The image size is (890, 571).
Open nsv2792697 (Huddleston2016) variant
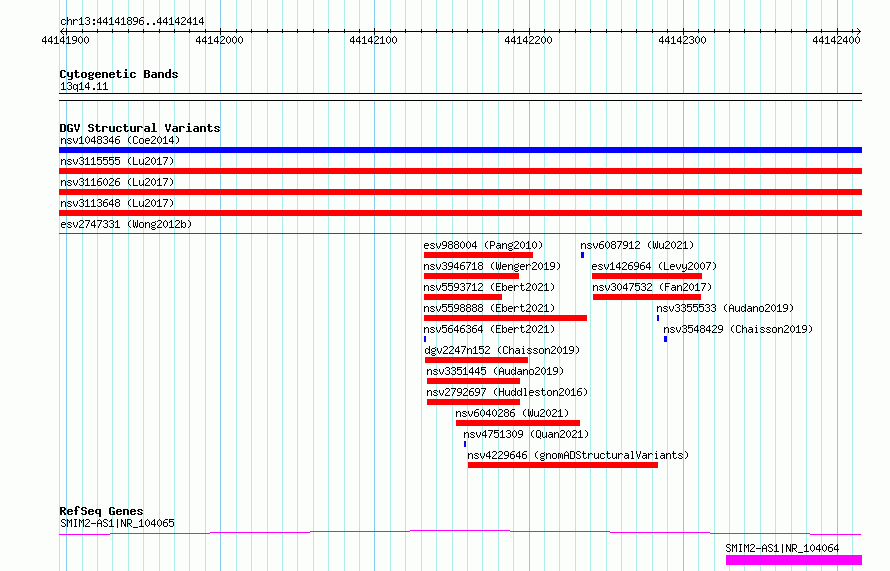pos(507,392)
